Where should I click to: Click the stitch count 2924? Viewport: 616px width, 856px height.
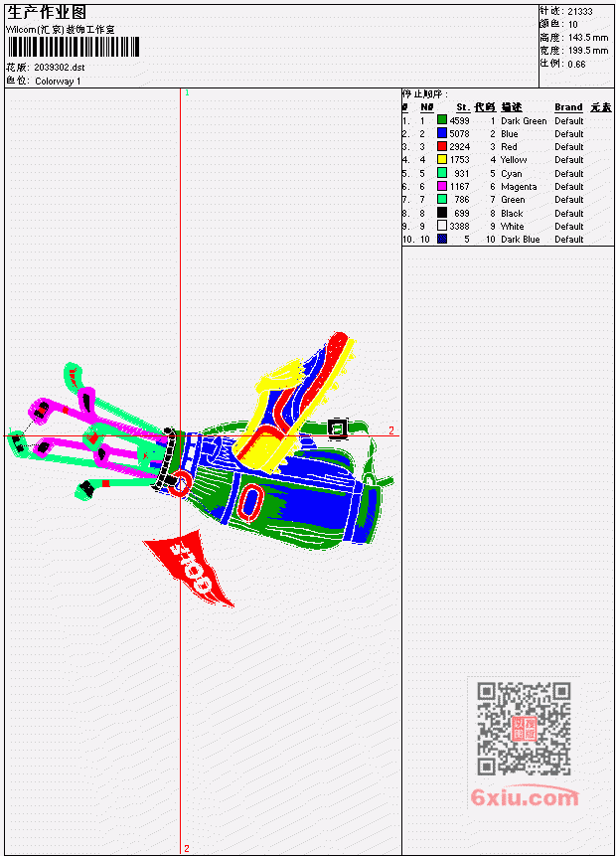(459, 147)
